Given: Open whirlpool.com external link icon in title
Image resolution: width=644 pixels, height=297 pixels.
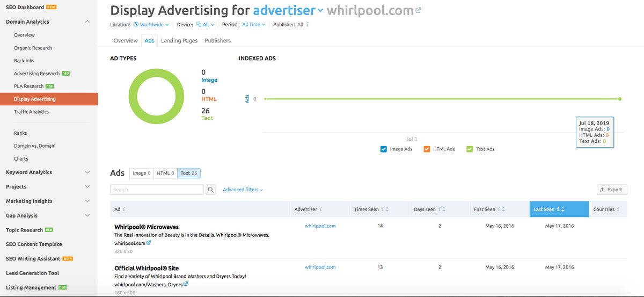Looking at the screenshot, I should click(419, 11).
